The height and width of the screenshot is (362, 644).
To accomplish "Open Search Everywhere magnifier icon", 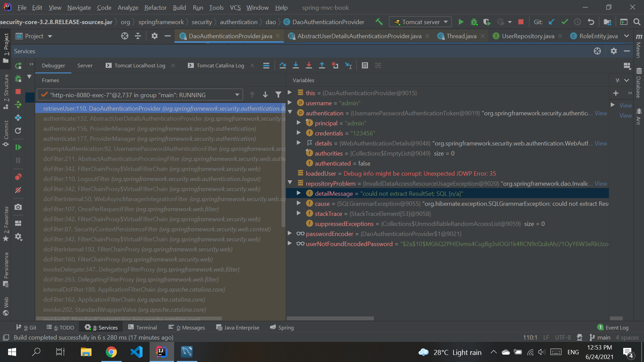I will (x=637, y=22).
